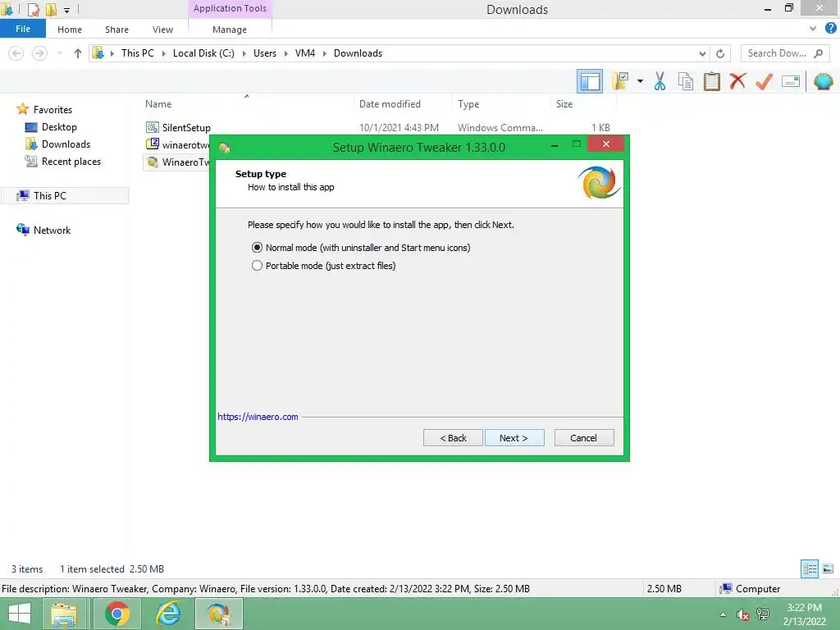Click the Winaero setup taskbar button
This screenshot has height=630, width=840.
coord(219,614)
